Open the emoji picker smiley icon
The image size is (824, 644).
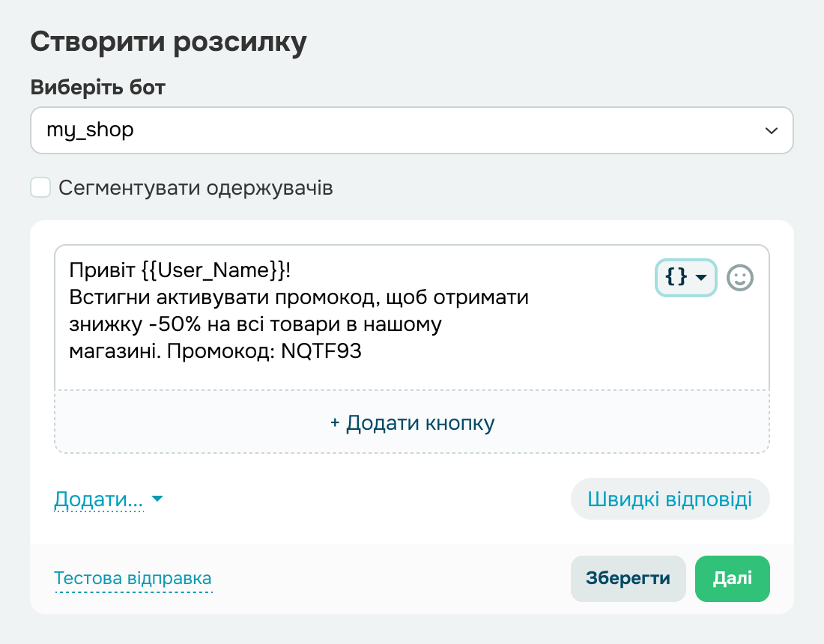(740, 278)
